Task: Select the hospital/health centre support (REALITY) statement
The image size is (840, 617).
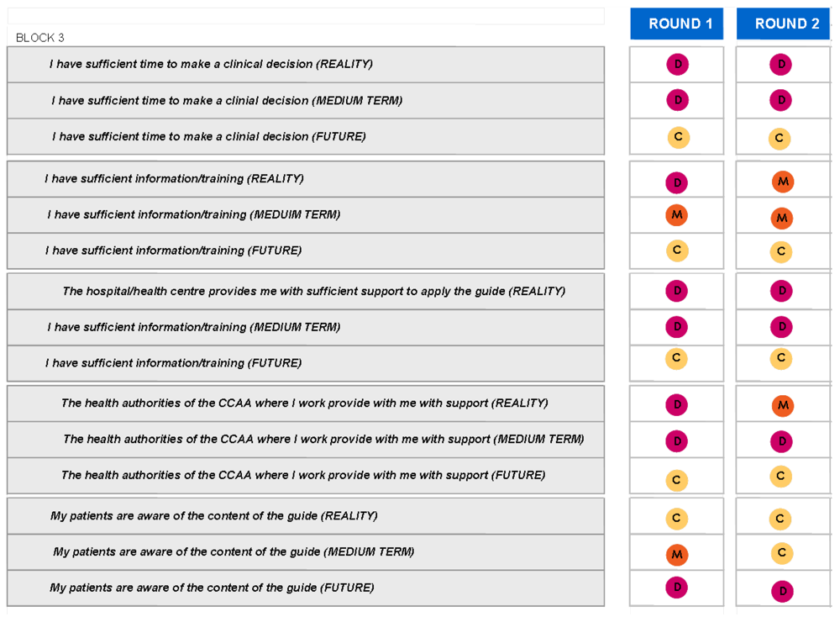Action: pos(306,292)
